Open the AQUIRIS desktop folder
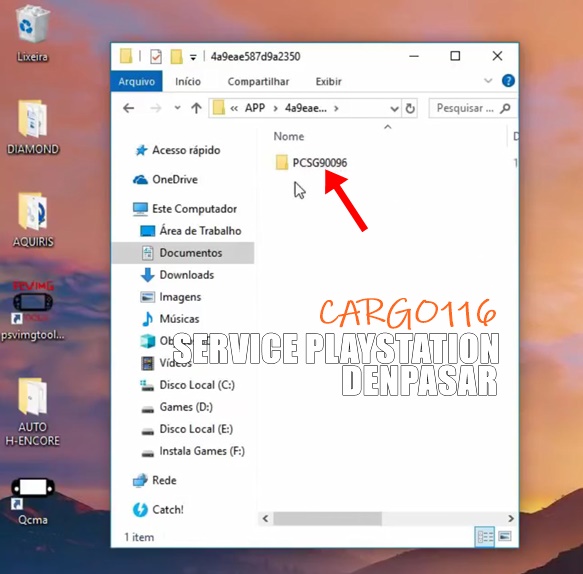 (33, 219)
